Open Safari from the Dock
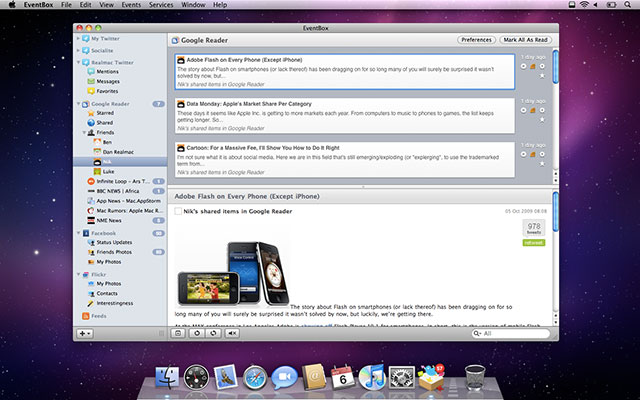Screen dimensions: 640x400 255,377
